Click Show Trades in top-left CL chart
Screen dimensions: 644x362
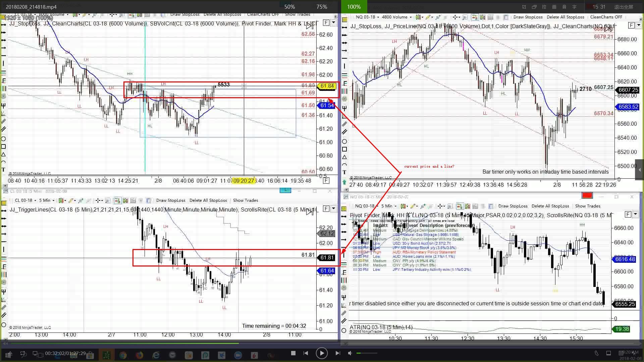pyautogui.click(x=298, y=14)
